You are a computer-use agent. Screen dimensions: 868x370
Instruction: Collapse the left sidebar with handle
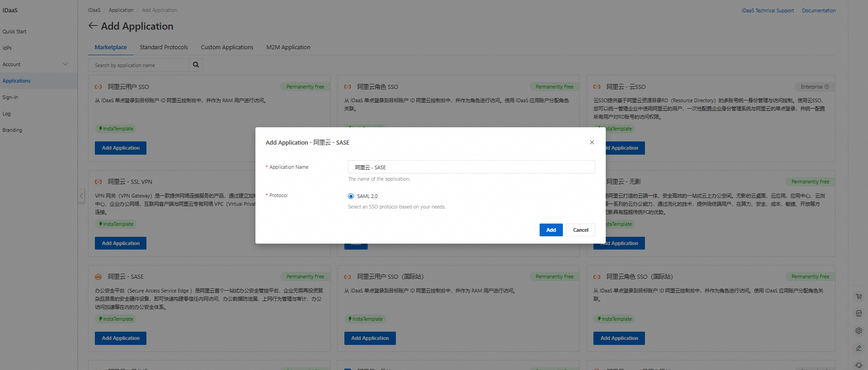(81, 196)
